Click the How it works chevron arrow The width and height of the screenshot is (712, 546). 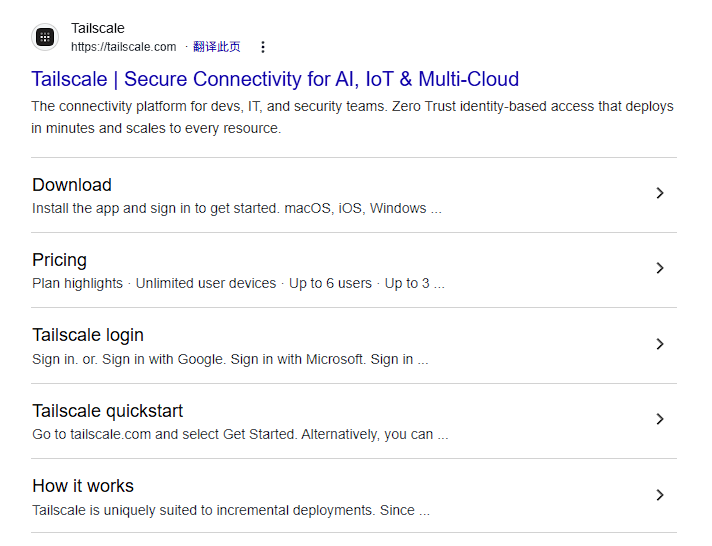click(659, 495)
